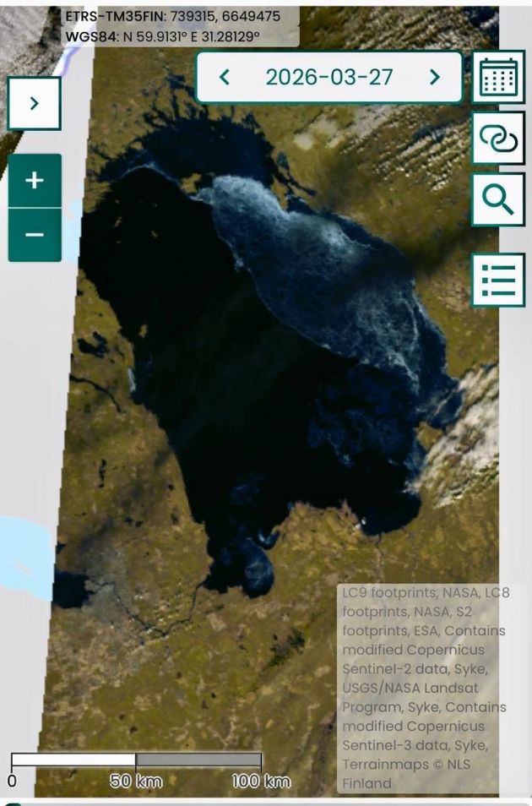Click the chain link share icon
Viewport: 532px width, 806px height.
[x=497, y=138]
